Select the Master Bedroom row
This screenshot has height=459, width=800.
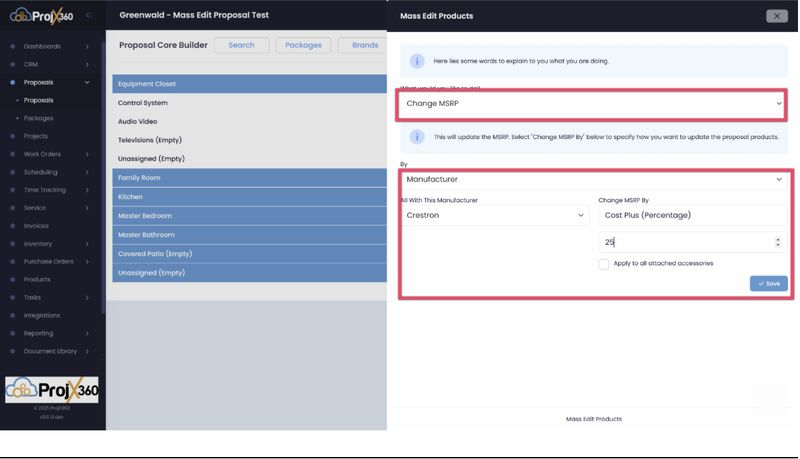click(249, 216)
